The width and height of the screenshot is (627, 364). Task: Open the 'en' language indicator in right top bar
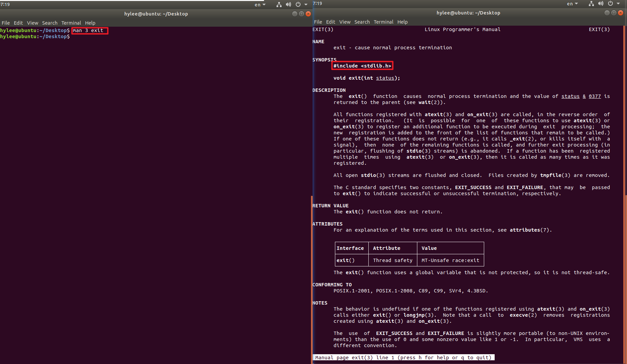pyautogui.click(x=572, y=4)
